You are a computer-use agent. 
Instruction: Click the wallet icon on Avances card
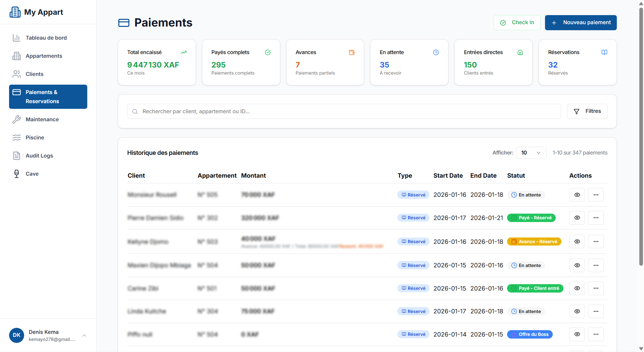click(351, 52)
